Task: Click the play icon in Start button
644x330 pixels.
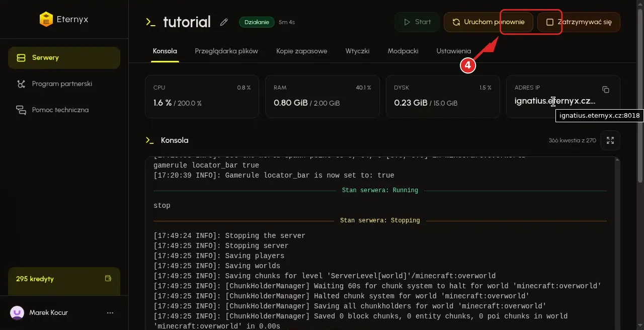Action: [407, 22]
